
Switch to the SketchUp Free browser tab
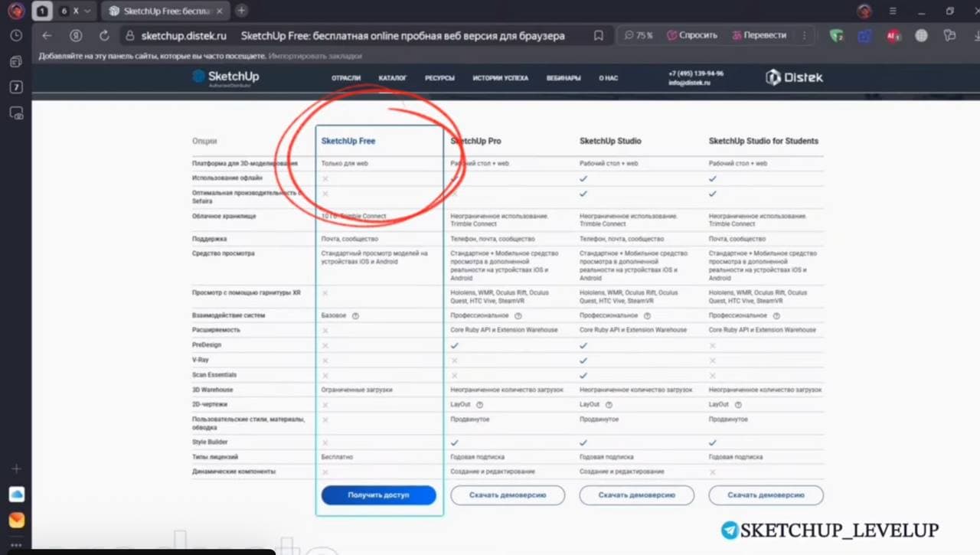coord(165,11)
